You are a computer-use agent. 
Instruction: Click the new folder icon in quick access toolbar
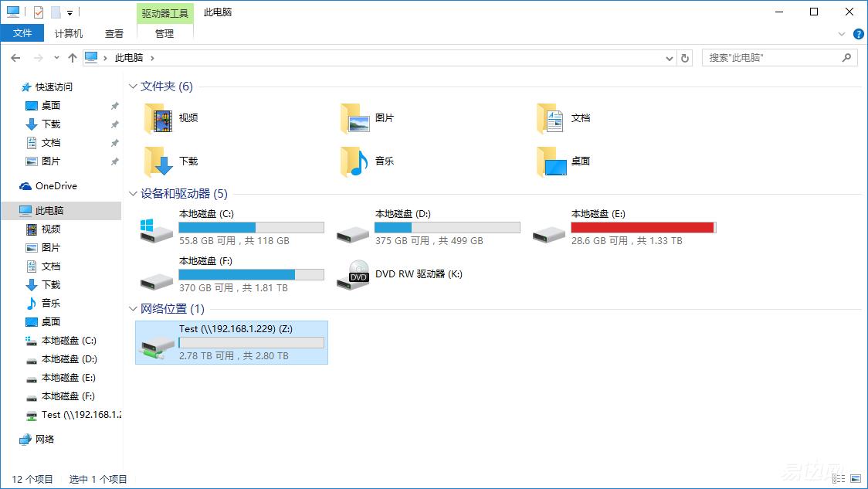[x=56, y=12]
